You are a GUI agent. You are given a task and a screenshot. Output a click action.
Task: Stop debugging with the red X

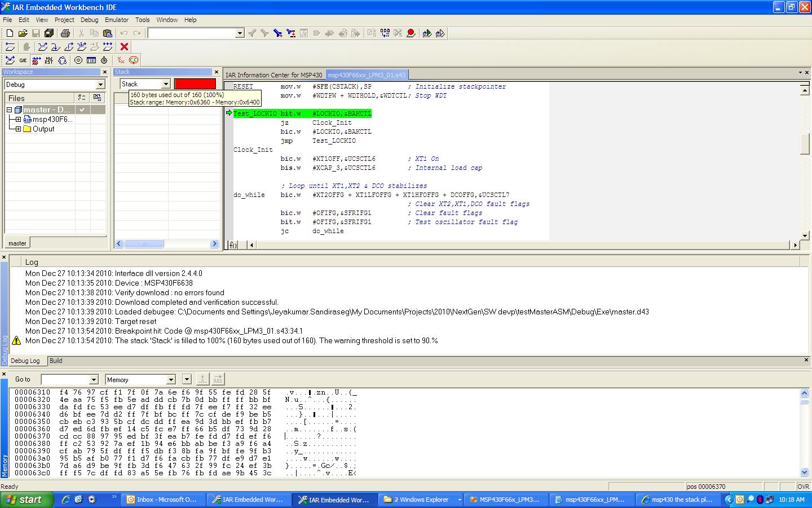pos(125,47)
